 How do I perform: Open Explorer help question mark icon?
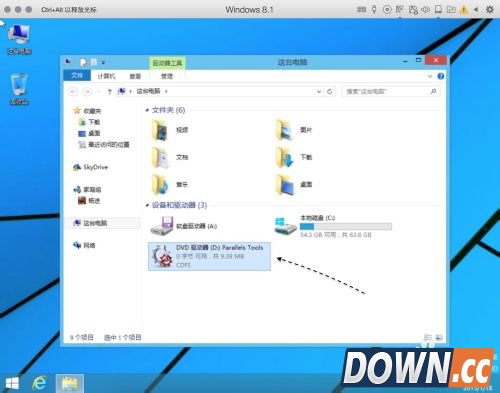[441, 76]
